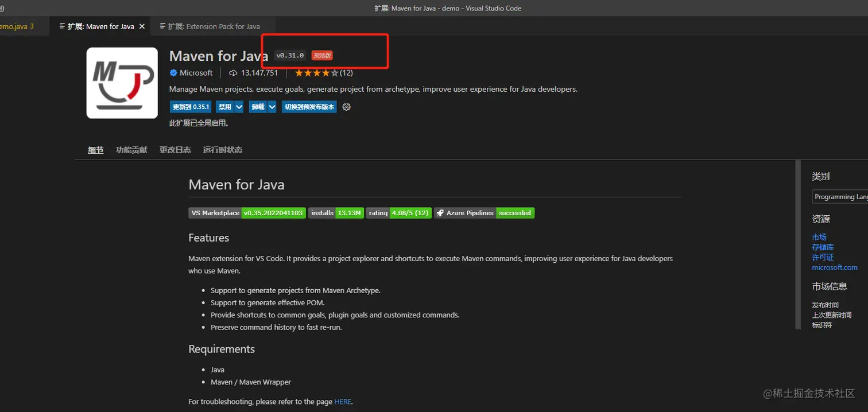Click the 'Maven / Maven Wrapper' requirement
The image size is (868, 412).
pyautogui.click(x=251, y=382)
